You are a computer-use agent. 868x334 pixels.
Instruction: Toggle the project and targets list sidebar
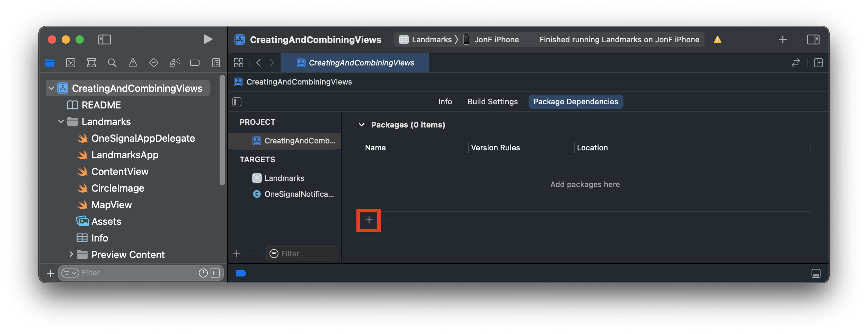pyautogui.click(x=237, y=102)
